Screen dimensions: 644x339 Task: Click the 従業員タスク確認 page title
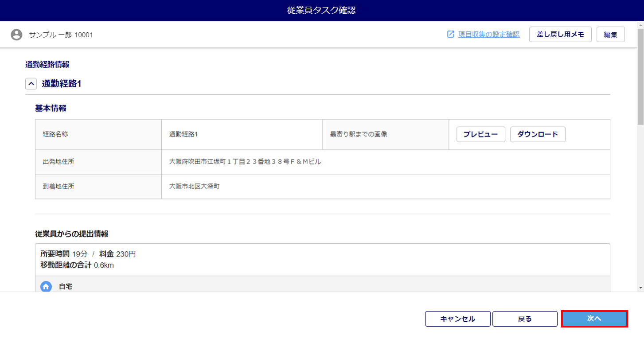coord(321,10)
